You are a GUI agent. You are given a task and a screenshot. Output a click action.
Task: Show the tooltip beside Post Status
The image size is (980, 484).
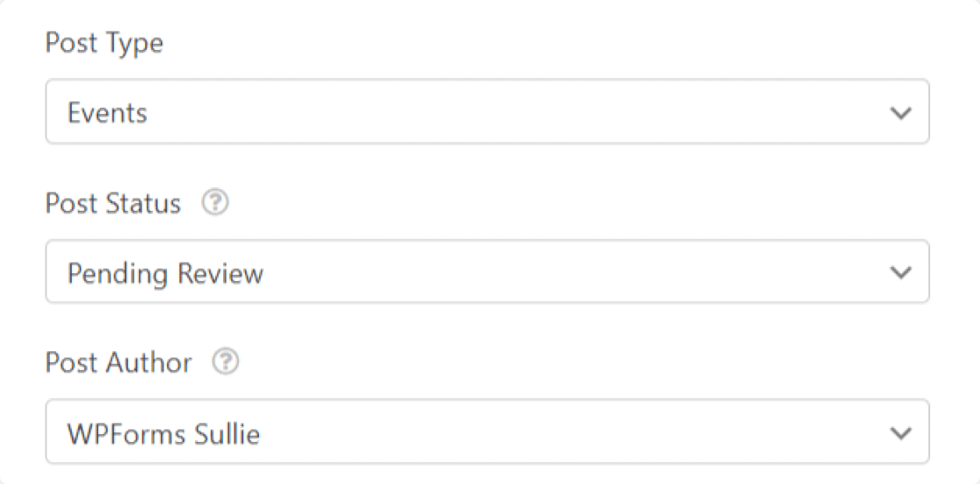coord(214,203)
